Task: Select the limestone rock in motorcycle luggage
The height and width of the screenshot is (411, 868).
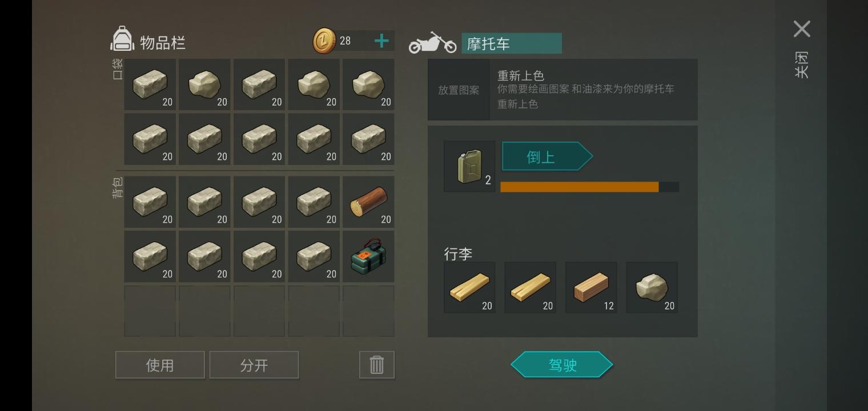Action: (x=652, y=288)
